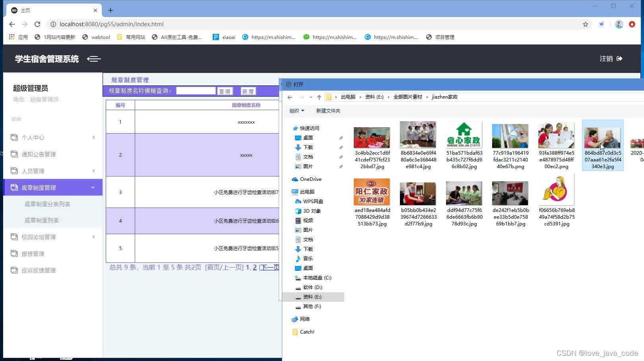Click the up-to-parent-folder arrow in the dialog
This screenshot has width=644, height=361.
coord(319,97)
